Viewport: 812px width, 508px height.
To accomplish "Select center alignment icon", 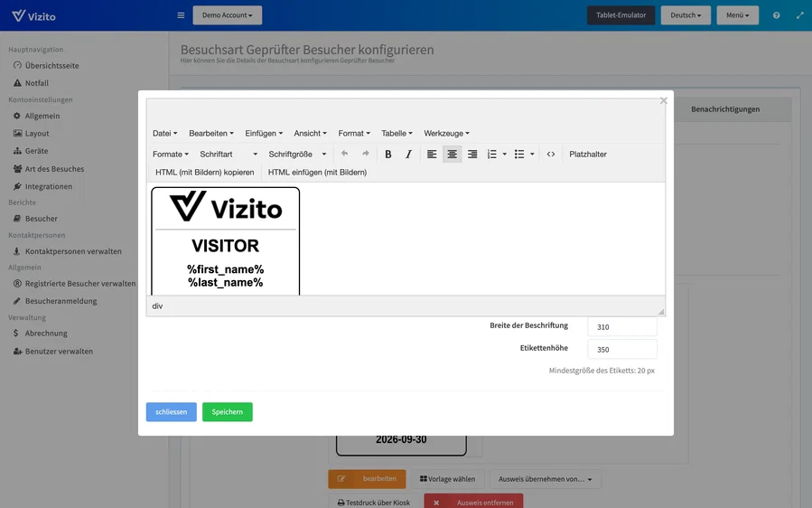I will tap(453, 154).
